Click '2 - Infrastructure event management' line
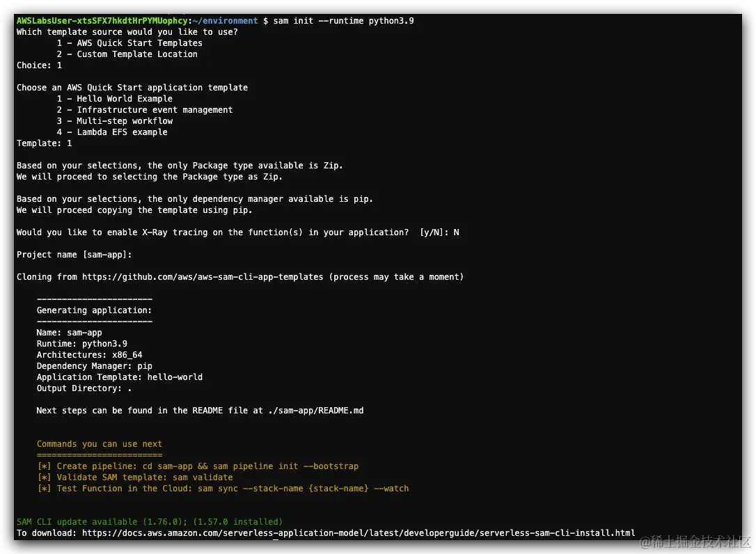 [x=145, y=109]
